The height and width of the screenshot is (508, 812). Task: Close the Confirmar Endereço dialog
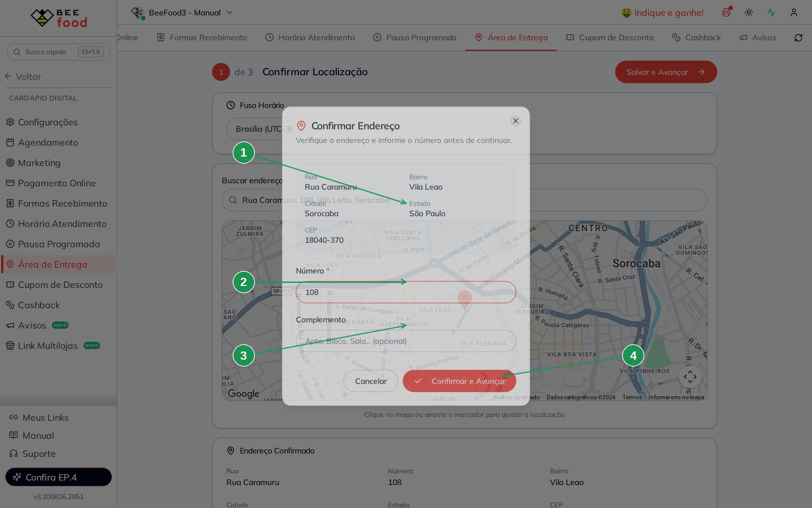click(515, 121)
